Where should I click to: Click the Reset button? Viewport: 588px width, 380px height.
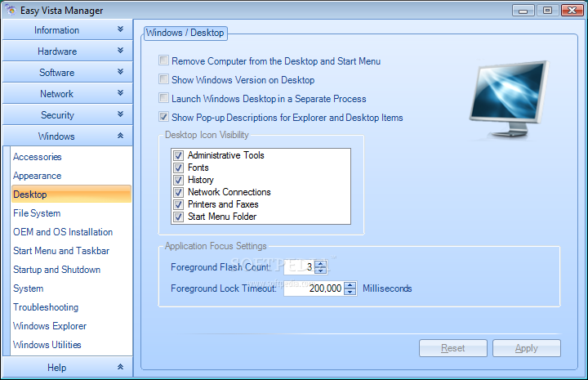click(453, 348)
